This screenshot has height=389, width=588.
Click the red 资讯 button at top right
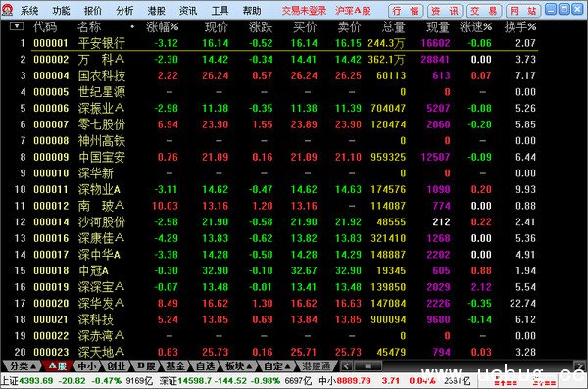(445, 11)
